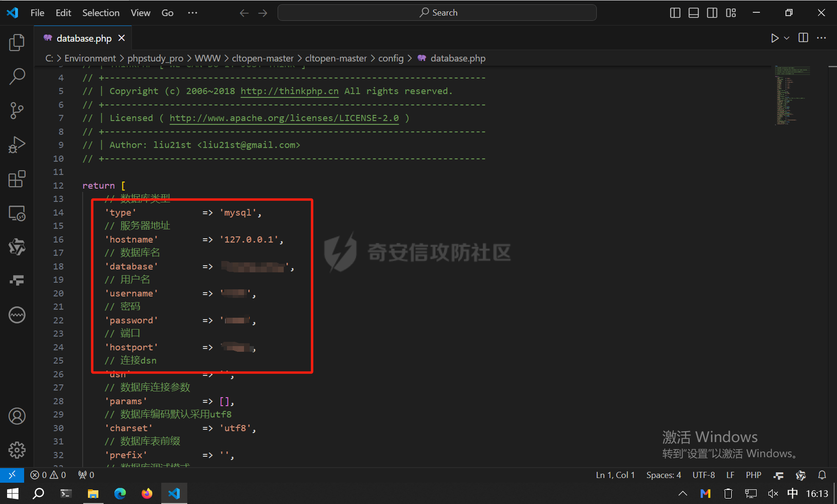Viewport: 837px width, 504px height.
Task: Expand the hidden menu items ellipsis
Action: (192, 13)
